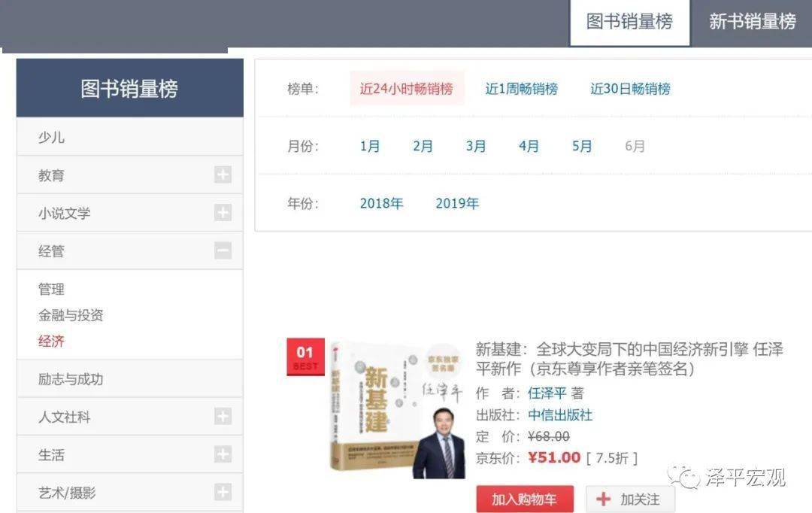Image resolution: width=812 pixels, height=513 pixels.
Task: Filter by 1月 month
Action: click(370, 146)
